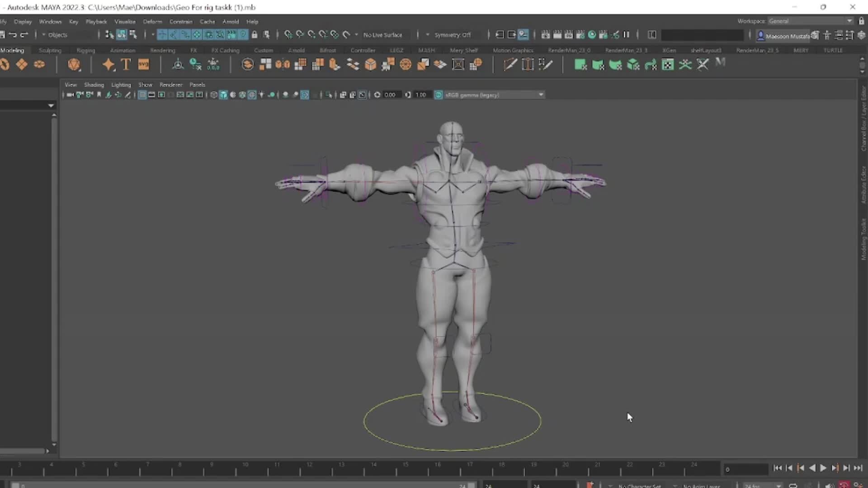
Task: Enable snap to grid magnet toggle
Action: coord(162,34)
